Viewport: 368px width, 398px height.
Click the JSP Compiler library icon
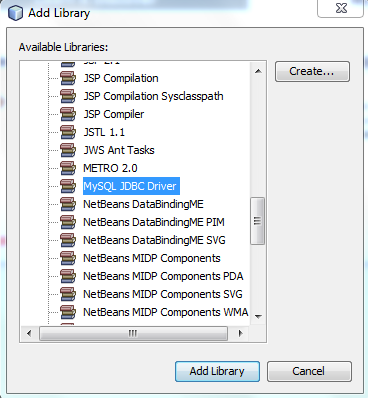click(68, 114)
